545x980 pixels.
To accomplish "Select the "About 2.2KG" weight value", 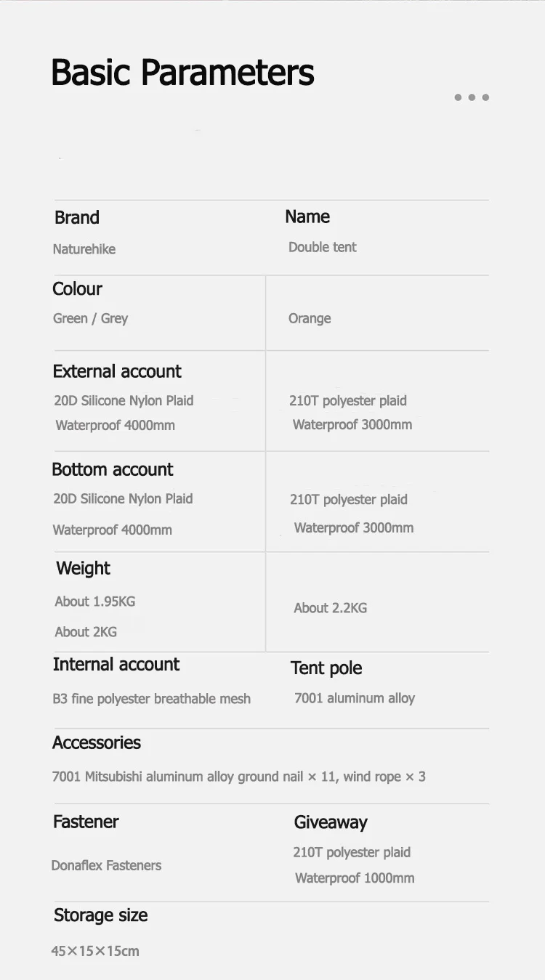I will 331,608.
